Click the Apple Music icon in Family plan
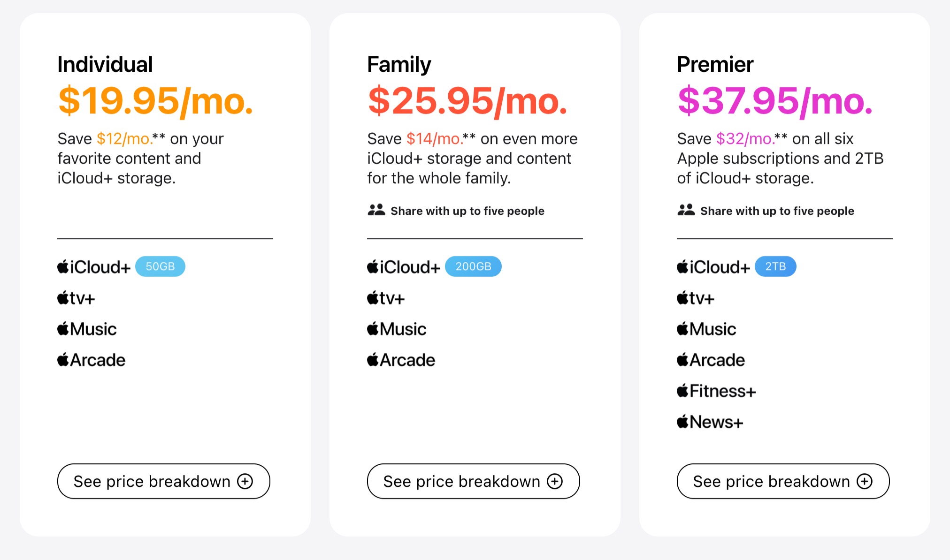The width and height of the screenshot is (950, 560). pyautogui.click(x=372, y=328)
